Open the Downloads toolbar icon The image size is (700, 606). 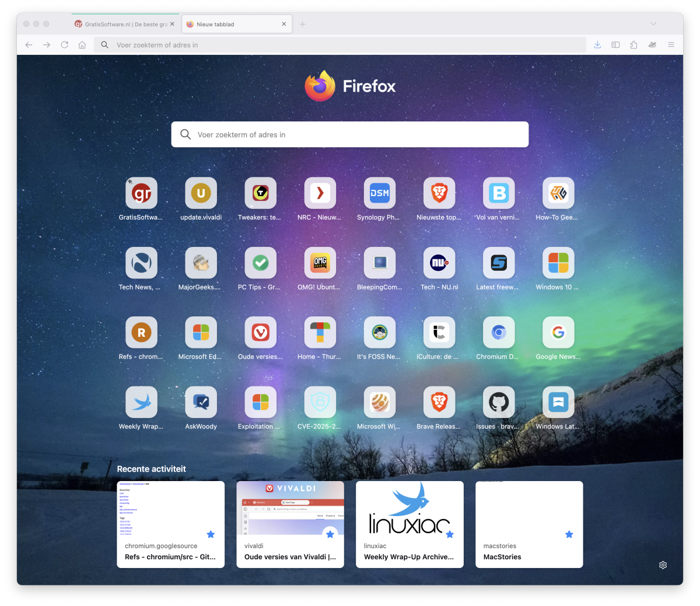point(597,45)
